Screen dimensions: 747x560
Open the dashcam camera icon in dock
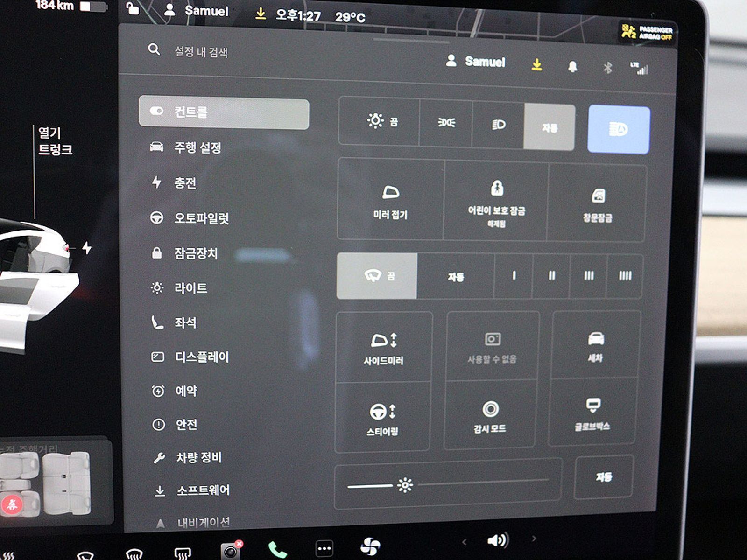231,550
